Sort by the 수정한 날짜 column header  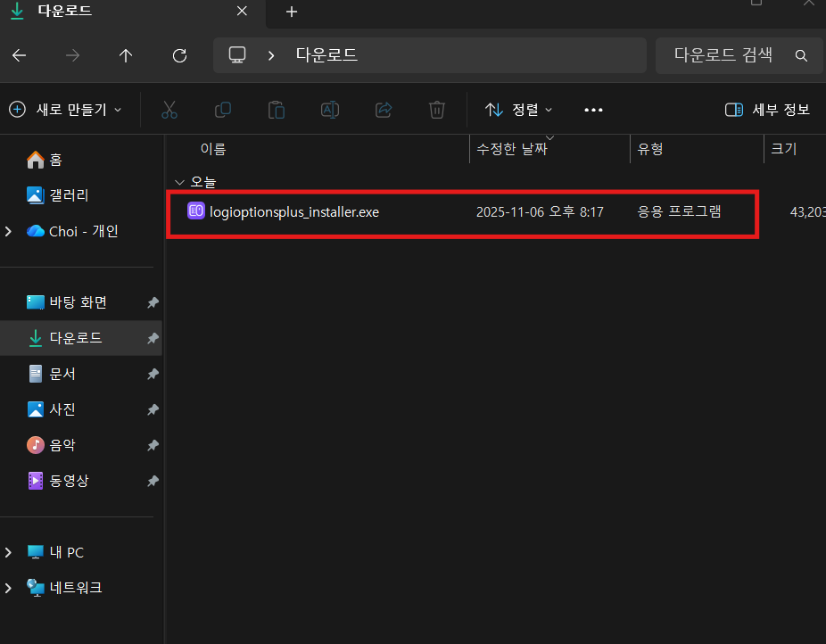point(512,149)
